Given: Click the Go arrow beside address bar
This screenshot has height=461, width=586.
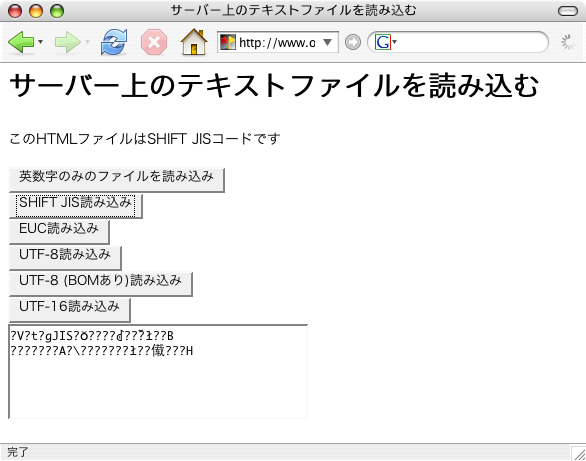Looking at the screenshot, I should (x=353, y=42).
